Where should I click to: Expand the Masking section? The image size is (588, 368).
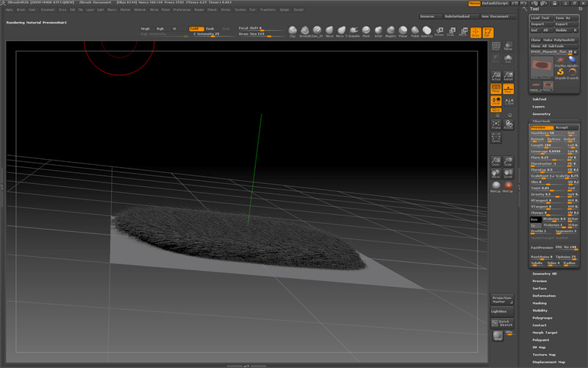pyautogui.click(x=539, y=303)
